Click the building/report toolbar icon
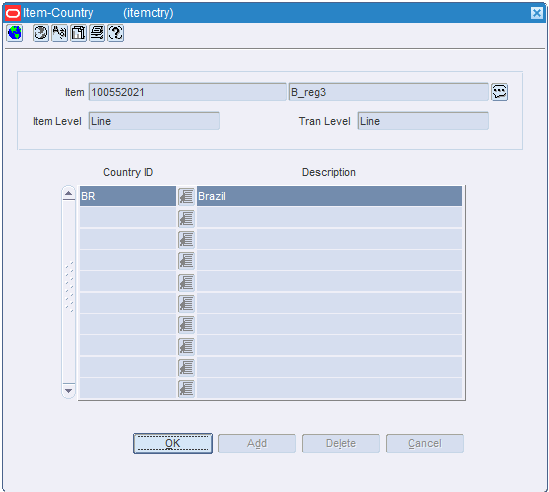This screenshot has height=492, width=549. (x=78, y=33)
